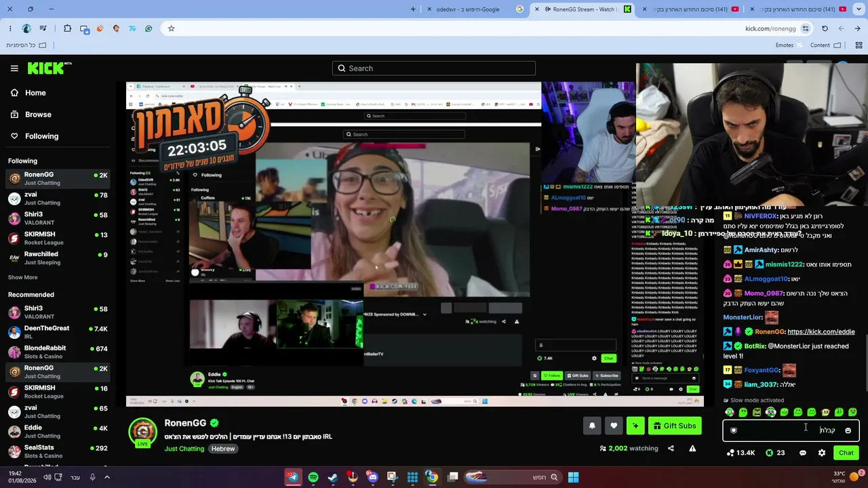Open zvai channel in Following list
Viewport: 868px width, 488px height.
58,198
